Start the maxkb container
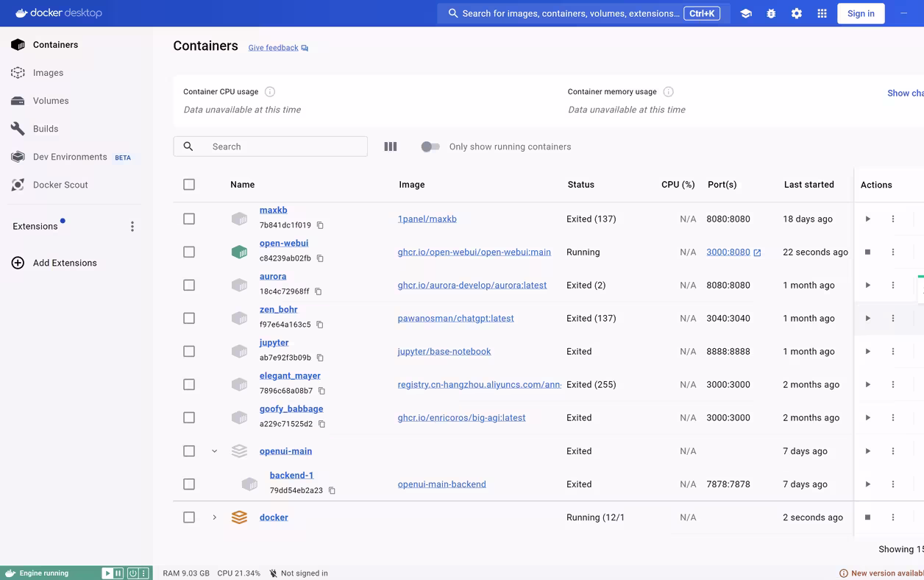The width and height of the screenshot is (924, 580). click(868, 219)
